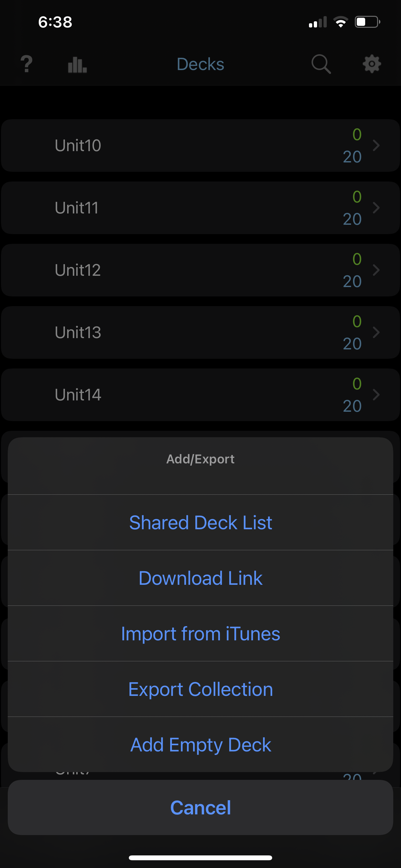Tap the search magnifier icon
The width and height of the screenshot is (401, 868).
(321, 64)
